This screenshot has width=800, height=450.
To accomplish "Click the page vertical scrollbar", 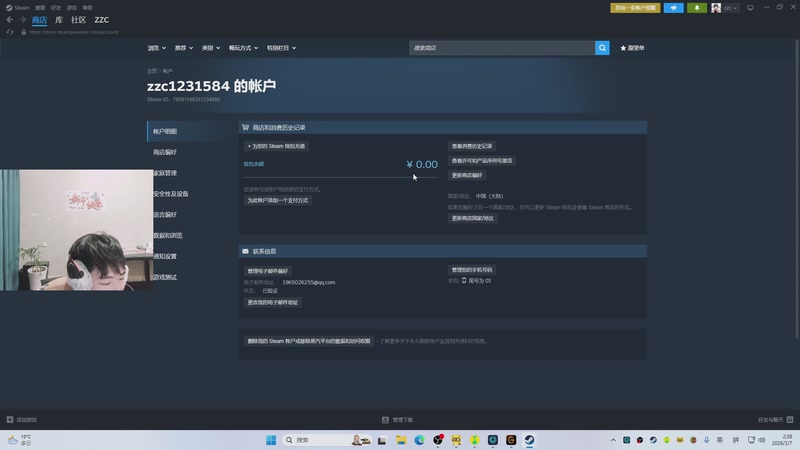I will [797, 189].
